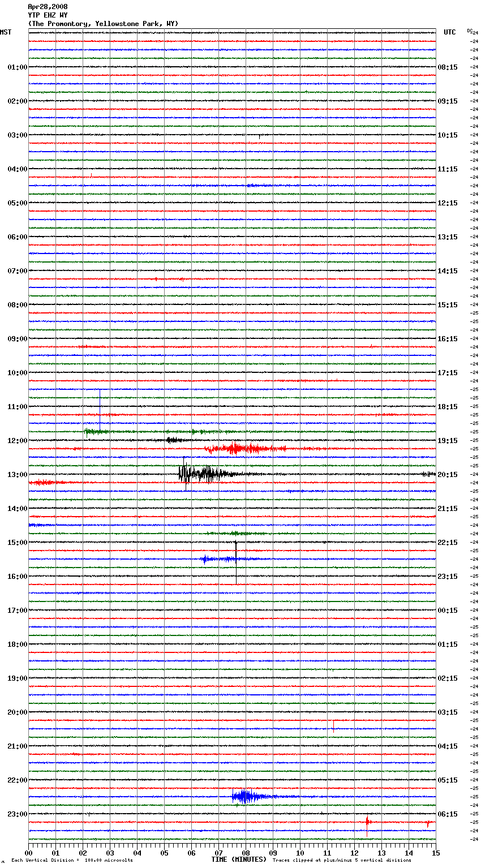
Task: Select the station code YTP EHZ WY
Action: (48, 15)
